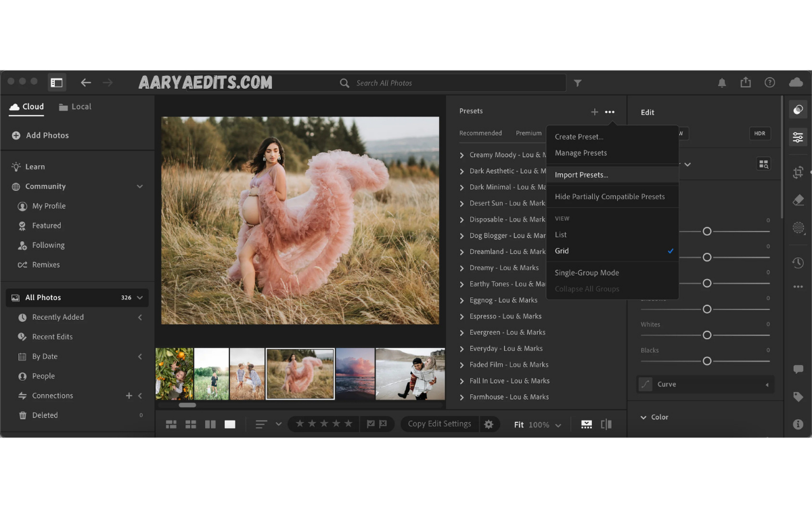812x508 pixels.
Task: Toggle the filmstrip visibility icon
Action: click(587, 425)
